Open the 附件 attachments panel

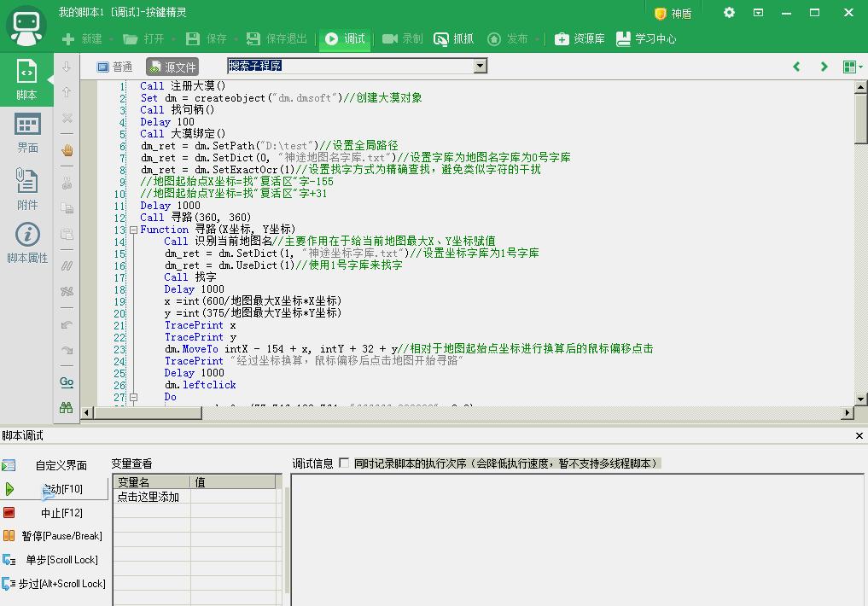pyautogui.click(x=27, y=189)
